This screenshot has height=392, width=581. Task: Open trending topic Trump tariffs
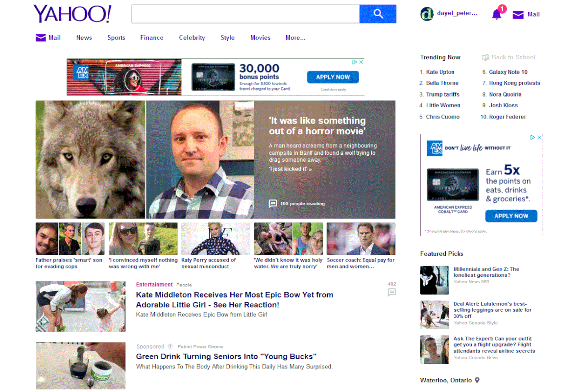point(443,95)
